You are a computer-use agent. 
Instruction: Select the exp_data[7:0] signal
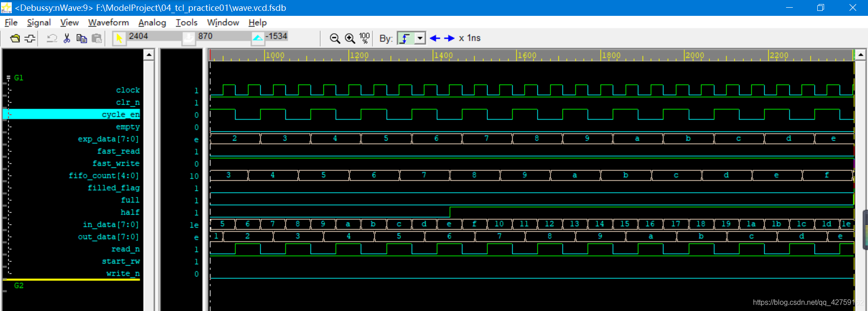(108, 139)
